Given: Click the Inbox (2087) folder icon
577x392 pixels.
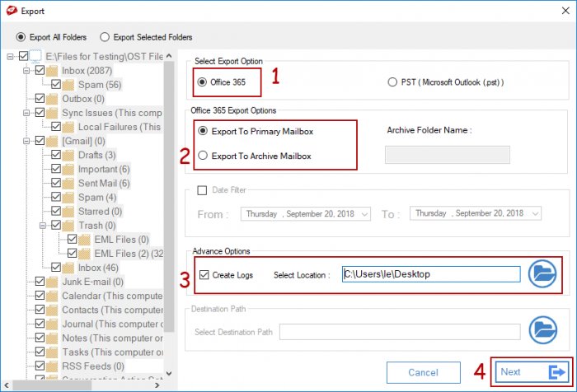Looking at the screenshot, I should point(52,71).
